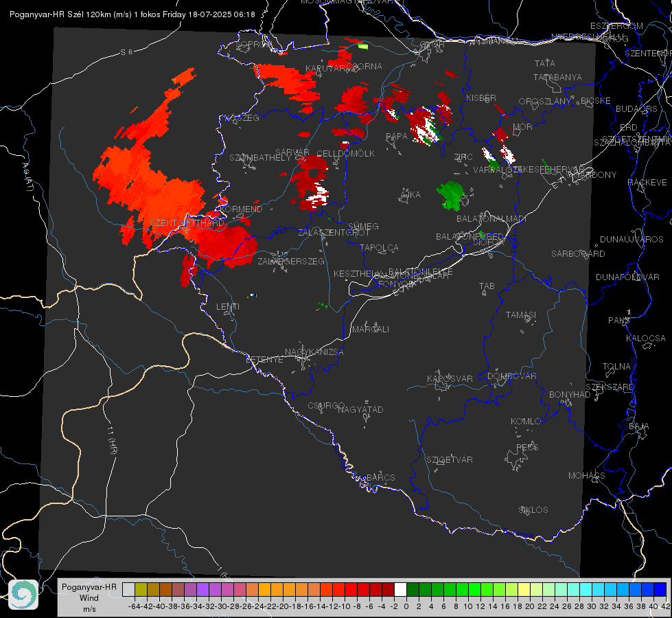
Task: Click the KÖRMEND town label
Action: [241, 209]
